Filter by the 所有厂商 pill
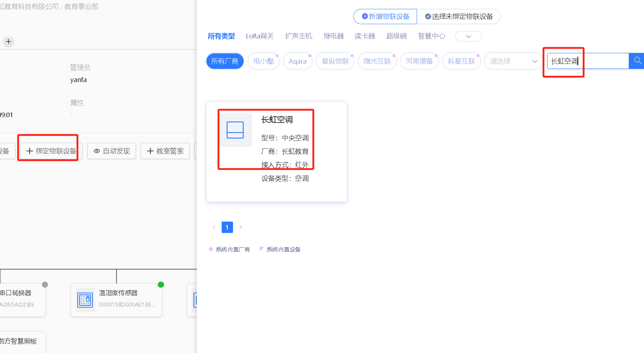This screenshot has width=644, height=353. click(224, 61)
